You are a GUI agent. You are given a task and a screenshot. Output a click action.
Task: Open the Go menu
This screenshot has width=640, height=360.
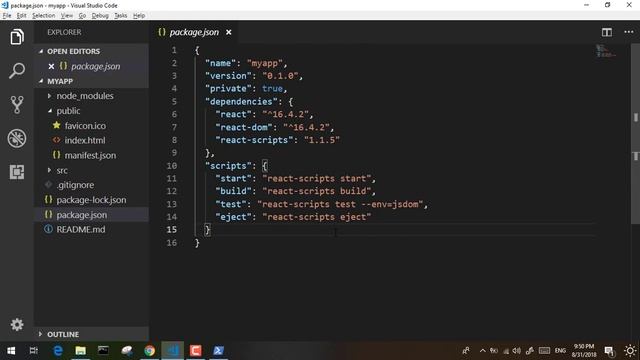coord(82,16)
